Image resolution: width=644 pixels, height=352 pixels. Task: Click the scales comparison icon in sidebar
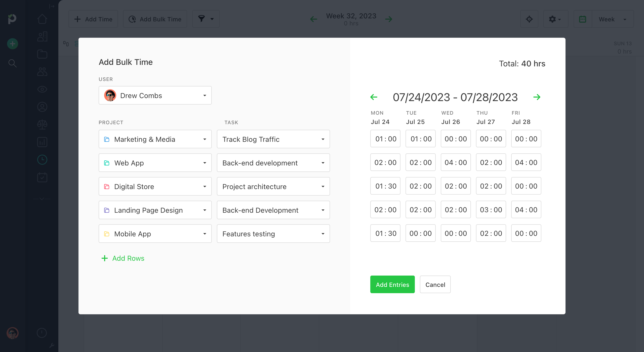click(x=42, y=124)
